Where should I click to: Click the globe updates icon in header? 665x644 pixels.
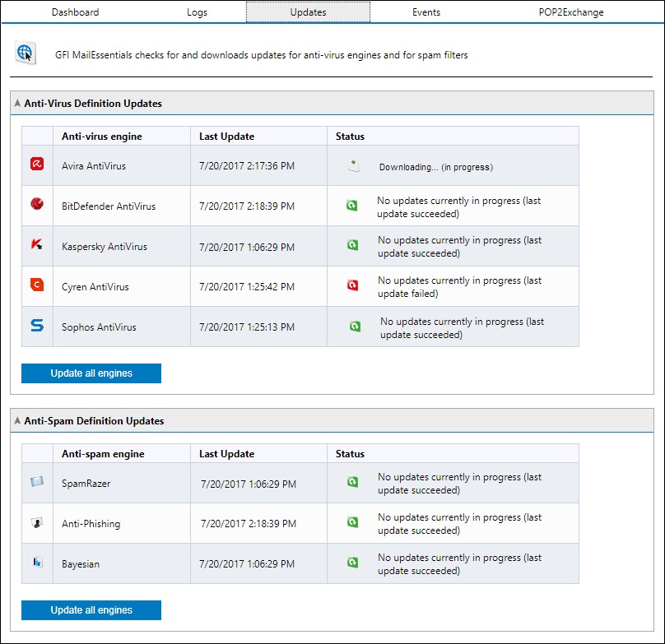pyautogui.click(x=26, y=53)
